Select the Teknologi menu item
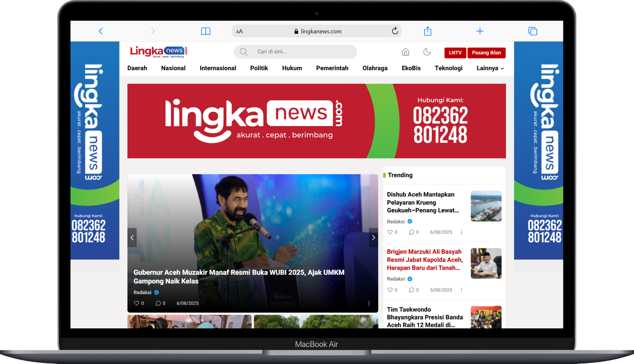Image resolution: width=634 pixels, height=364 pixels. [448, 68]
